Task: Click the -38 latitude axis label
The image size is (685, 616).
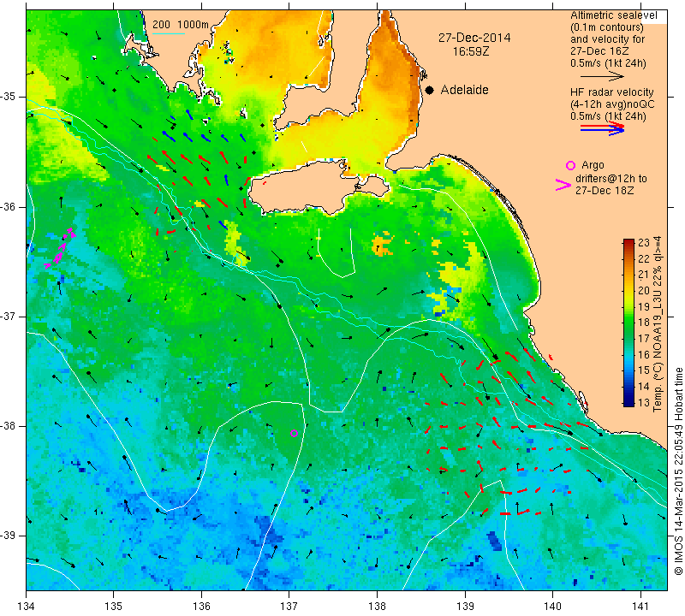Action: tap(8, 426)
